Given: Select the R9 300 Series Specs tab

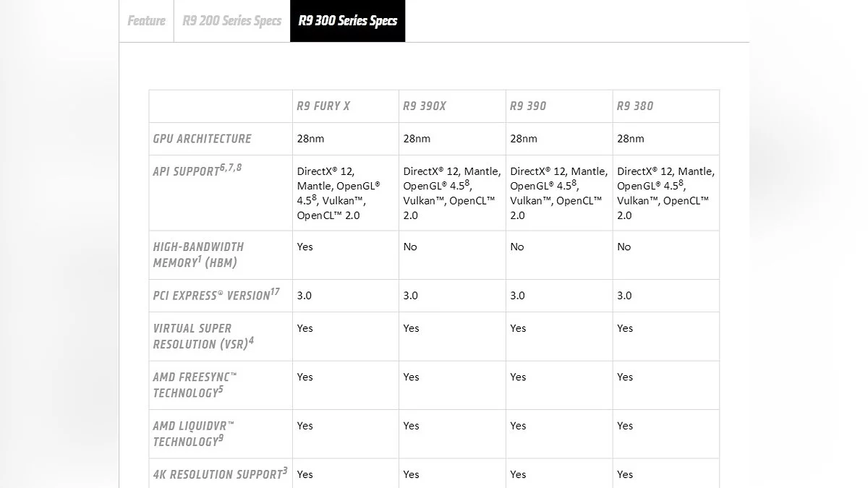Looking at the screenshot, I should tap(348, 21).
